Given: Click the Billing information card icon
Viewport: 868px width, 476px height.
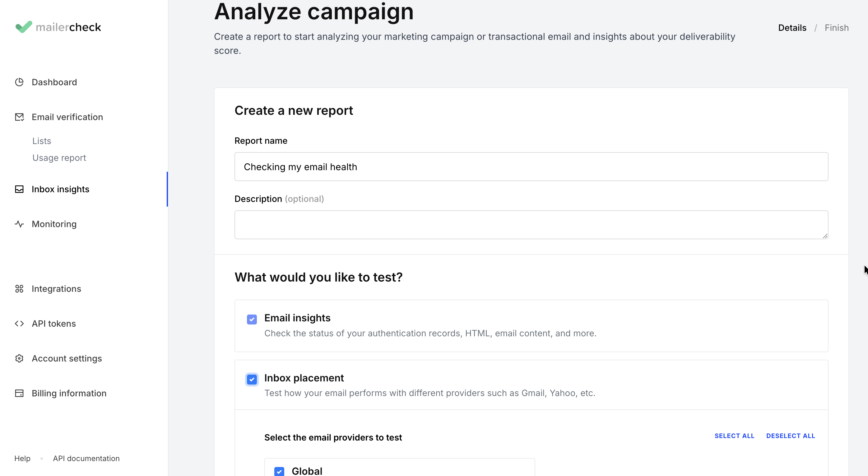Looking at the screenshot, I should click(x=19, y=394).
